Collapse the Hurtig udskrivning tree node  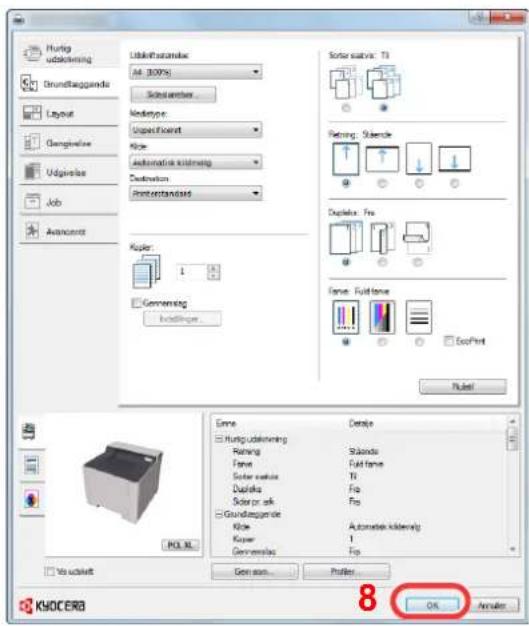[219, 439]
